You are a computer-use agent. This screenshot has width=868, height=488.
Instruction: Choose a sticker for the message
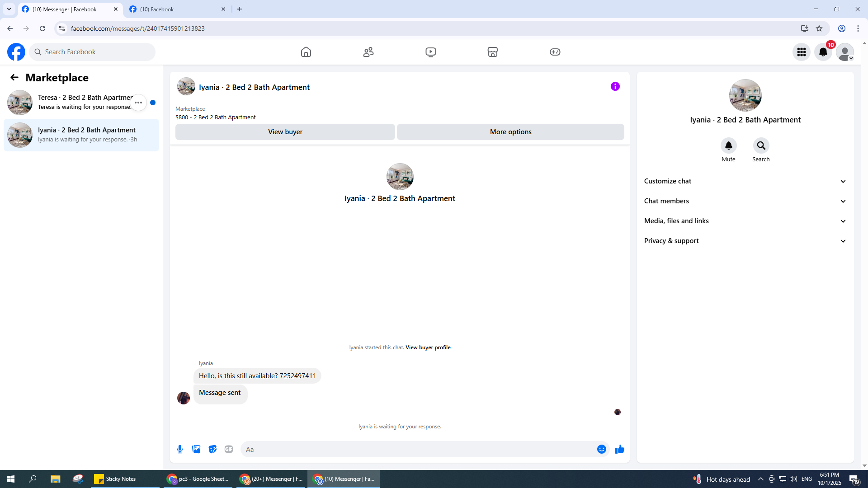pos(212,449)
